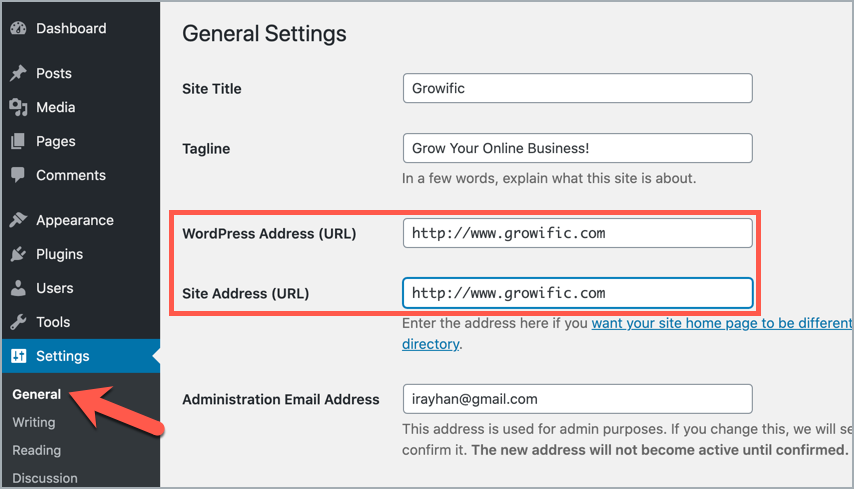Click the Users person icon

pos(18,288)
